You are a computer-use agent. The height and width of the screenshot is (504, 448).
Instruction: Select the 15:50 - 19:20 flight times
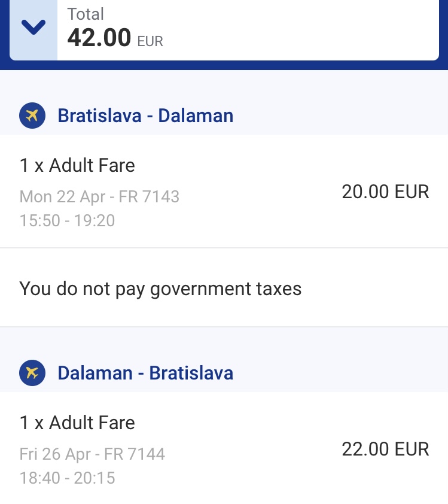[x=67, y=220]
